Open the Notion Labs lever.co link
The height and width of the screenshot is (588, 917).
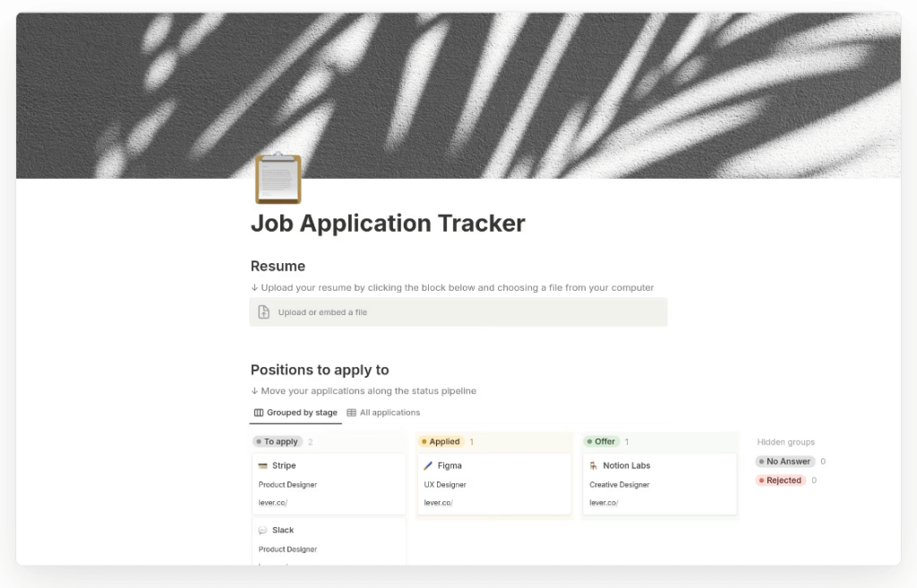pyautogui.click(x=604, y=503)
